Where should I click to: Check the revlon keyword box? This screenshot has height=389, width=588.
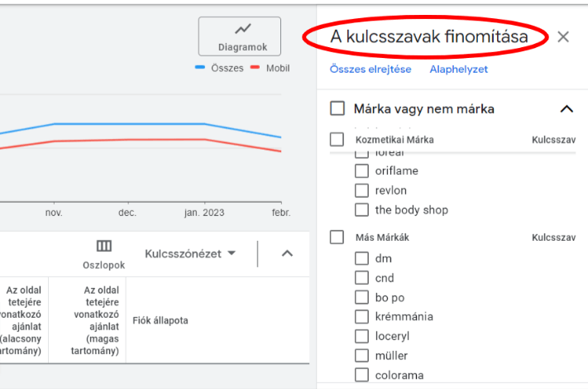pos(361,190)
